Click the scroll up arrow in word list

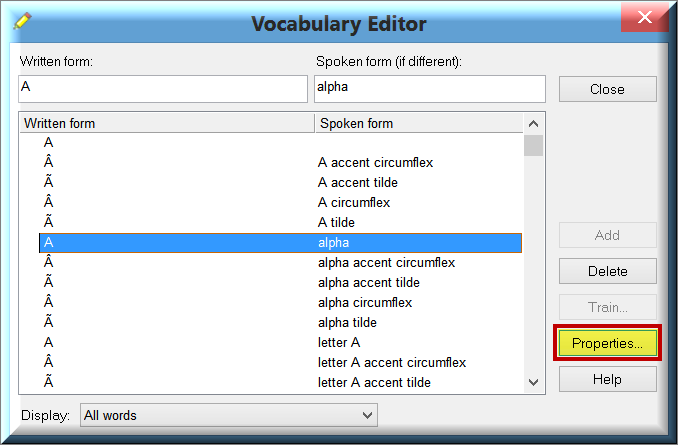[534, 124]
